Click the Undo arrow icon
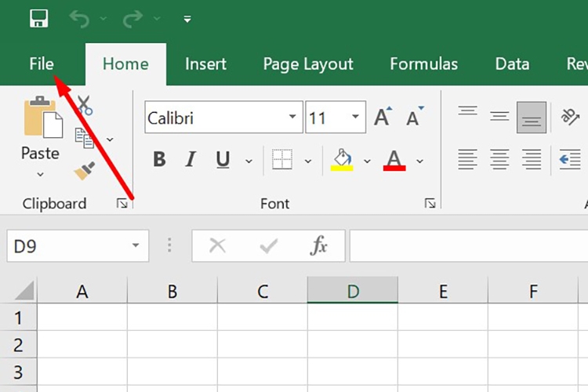Screen dimensions: 588x392 (79, 19)
